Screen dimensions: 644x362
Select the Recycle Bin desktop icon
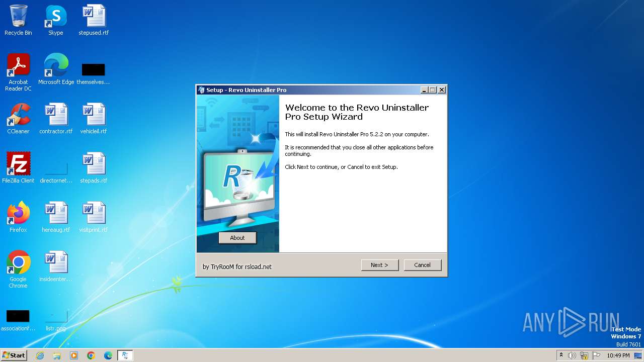coord(18,20)
